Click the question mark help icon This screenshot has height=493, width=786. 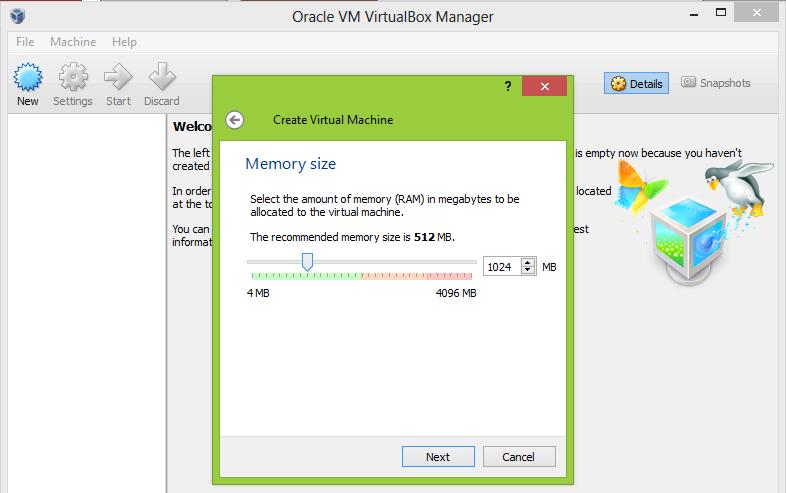pos(508,86)
